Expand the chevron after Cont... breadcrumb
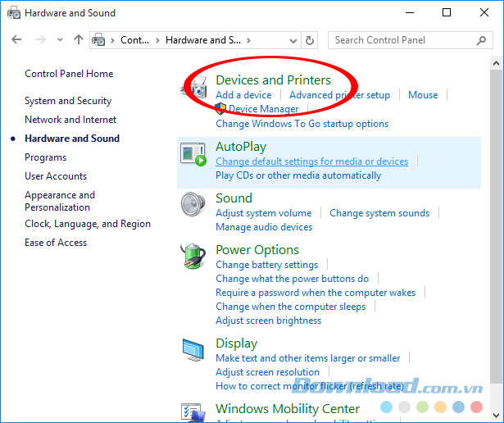This screenshot has height=423, width=504. pyautogui.click(x=157, y=40)
